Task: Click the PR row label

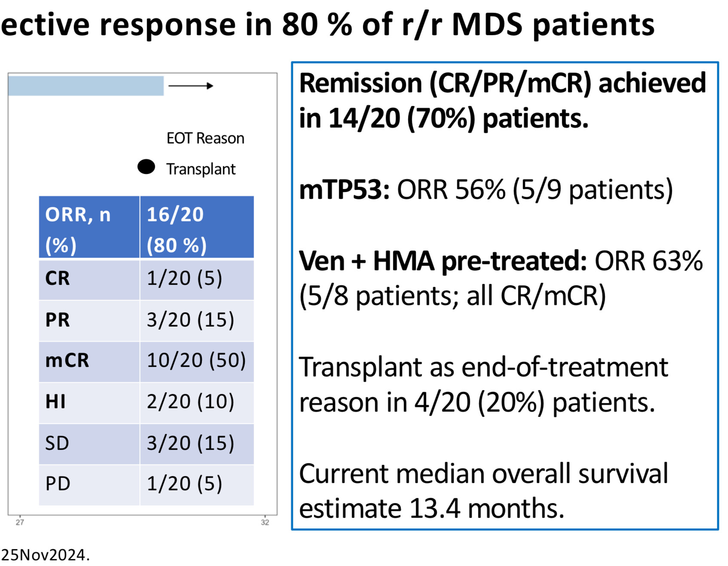Action: click(57, 320)
